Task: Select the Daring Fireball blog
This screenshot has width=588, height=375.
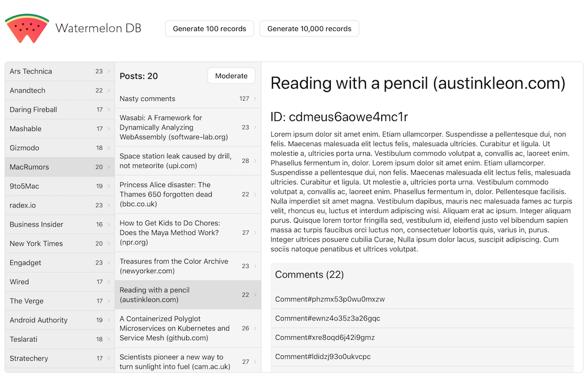Action: 33,110
